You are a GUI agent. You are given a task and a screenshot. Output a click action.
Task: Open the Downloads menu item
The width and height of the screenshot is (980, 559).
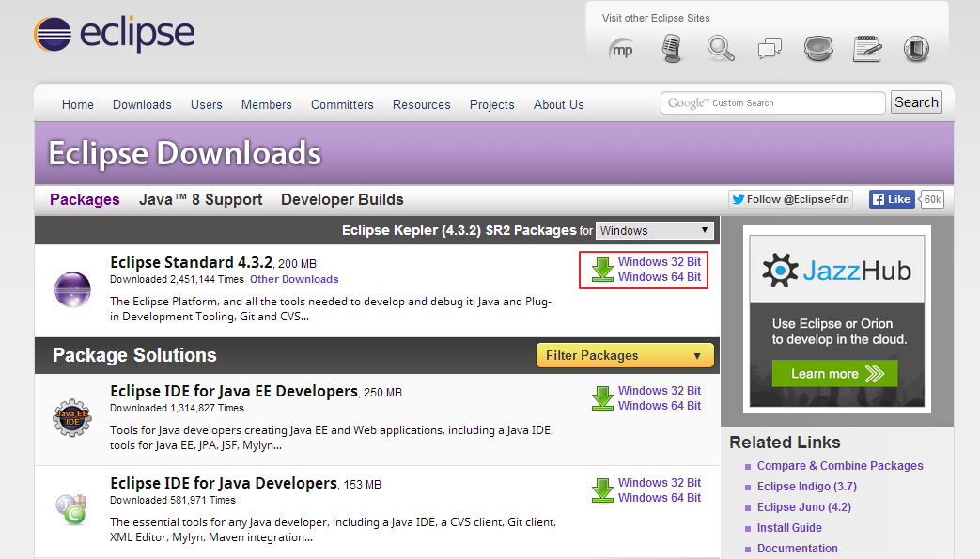tap(142, 104)
